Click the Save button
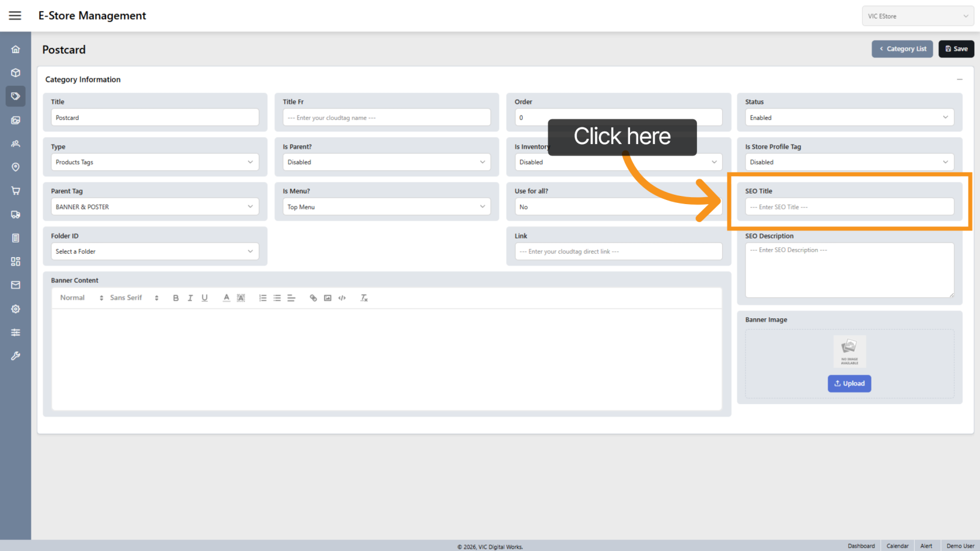Screen dimensions: 980x551 (956, 49)
